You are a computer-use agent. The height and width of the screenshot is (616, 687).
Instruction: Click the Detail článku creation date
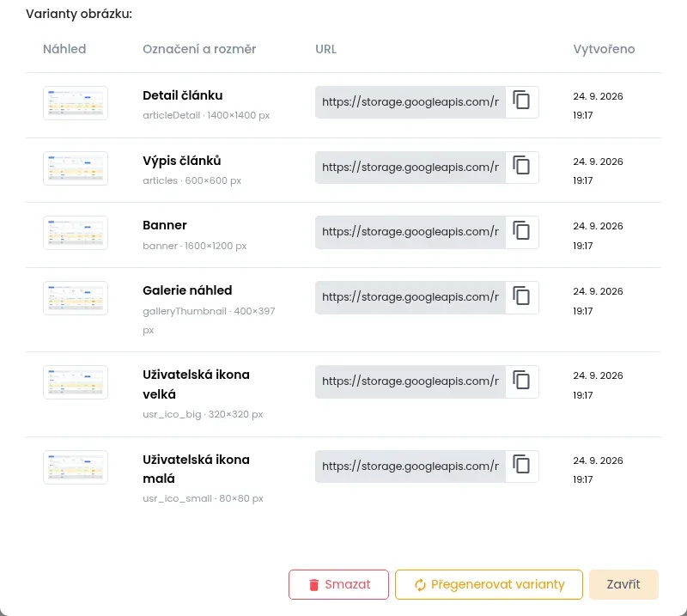point(598,106)
